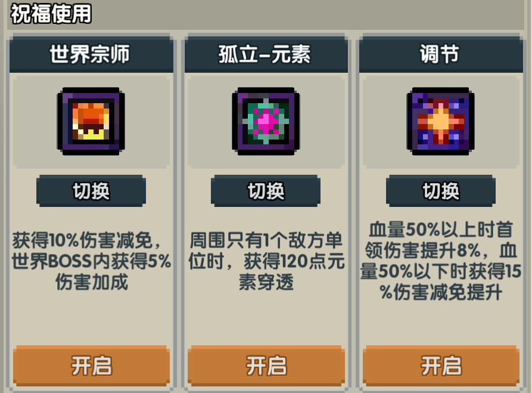Click the 祝福使用 panel title

tap(51, 14)
